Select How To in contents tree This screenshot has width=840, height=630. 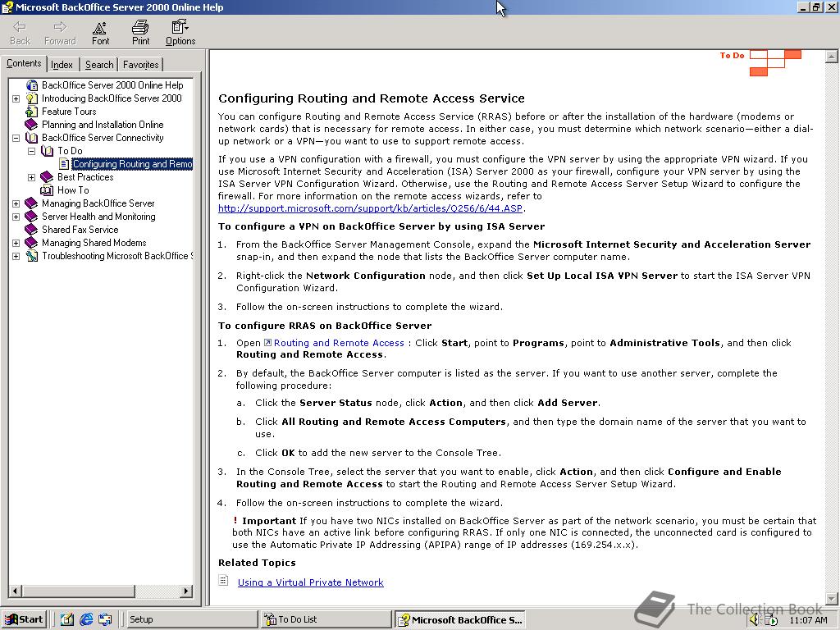click(x=73, y=190)
